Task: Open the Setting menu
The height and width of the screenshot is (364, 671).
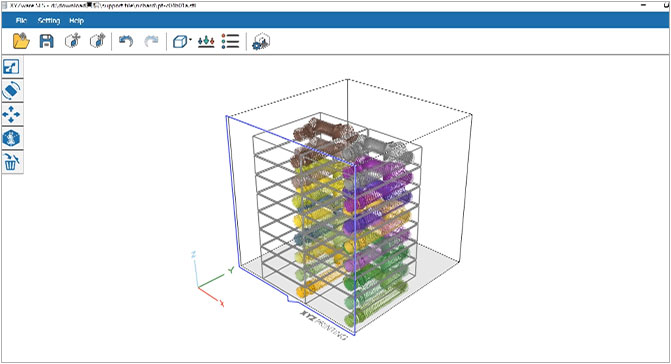Action: click(x=49, y=21)
